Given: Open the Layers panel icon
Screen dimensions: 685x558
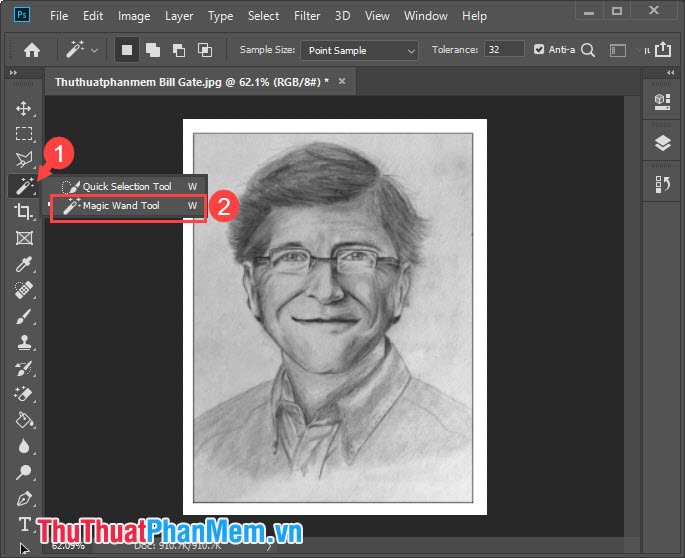Looking at the screenshot, I should coord(662,143).
